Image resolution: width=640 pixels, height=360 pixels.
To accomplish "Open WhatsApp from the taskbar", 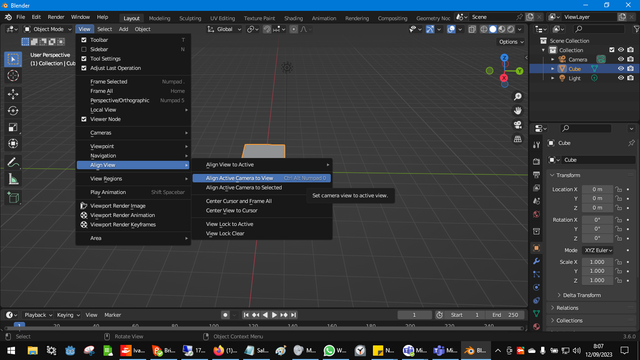I will [x=335, y=351].
